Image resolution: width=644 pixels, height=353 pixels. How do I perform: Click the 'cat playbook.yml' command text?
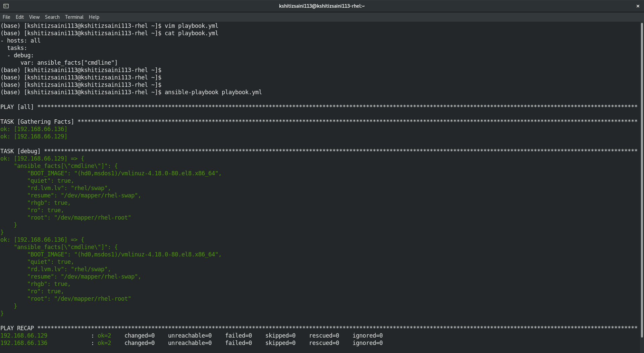point(191,33)
